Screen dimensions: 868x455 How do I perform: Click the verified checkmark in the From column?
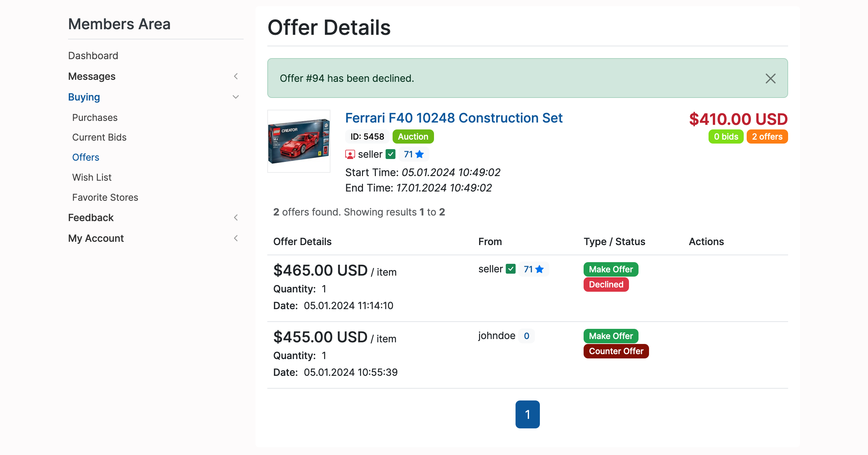(511, 269)
